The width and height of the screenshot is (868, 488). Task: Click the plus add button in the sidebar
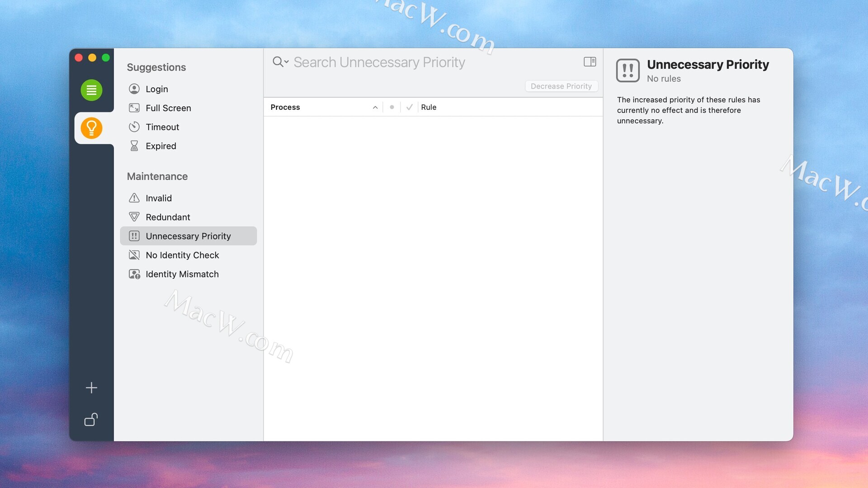point(91,388)
